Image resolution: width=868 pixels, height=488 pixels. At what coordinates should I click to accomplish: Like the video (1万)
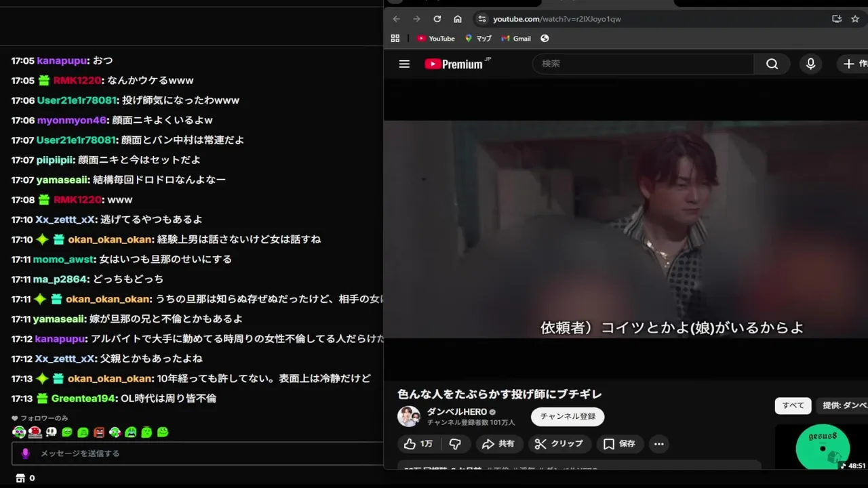coord(419,444)
